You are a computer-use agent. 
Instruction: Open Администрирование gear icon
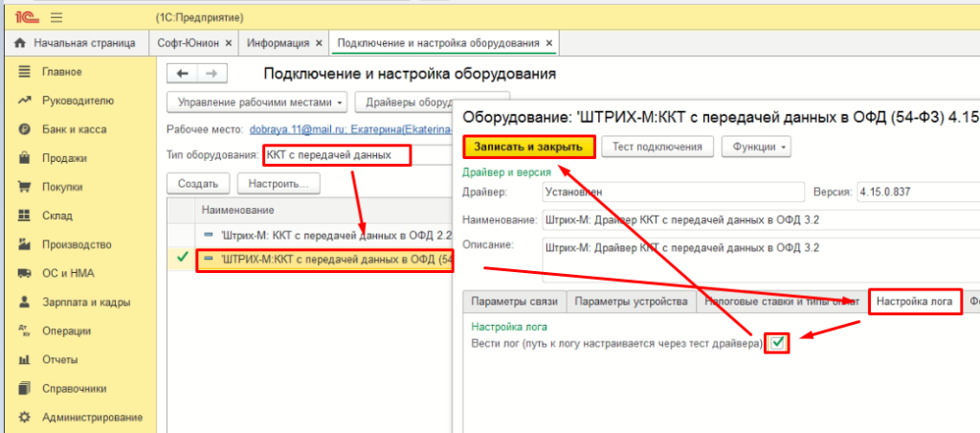tap(24, 418)
